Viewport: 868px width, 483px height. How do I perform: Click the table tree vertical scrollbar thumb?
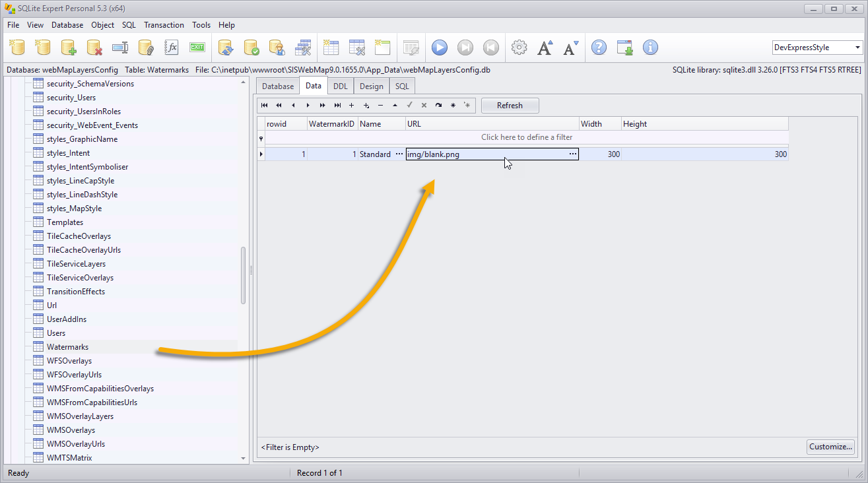click(x=243, y=275)
